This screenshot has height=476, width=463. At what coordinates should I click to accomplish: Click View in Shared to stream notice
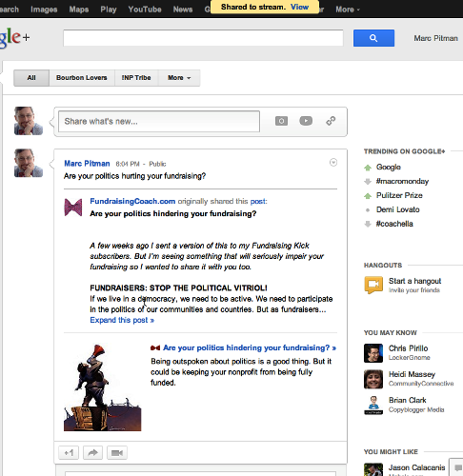(x=299, y=7)
